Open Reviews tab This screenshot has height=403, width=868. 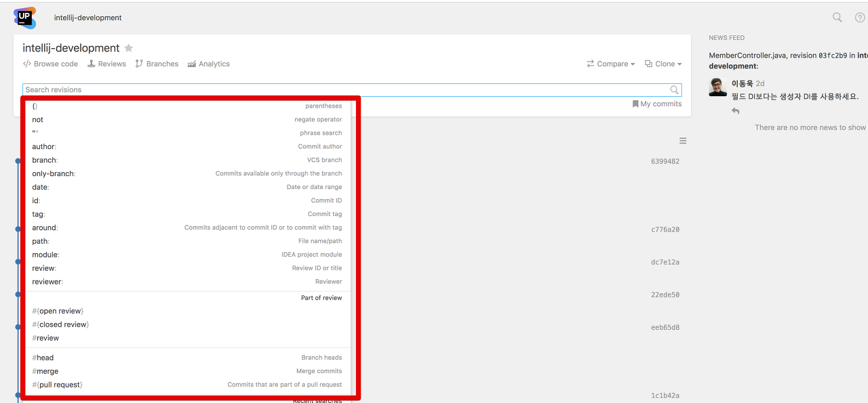106,64
